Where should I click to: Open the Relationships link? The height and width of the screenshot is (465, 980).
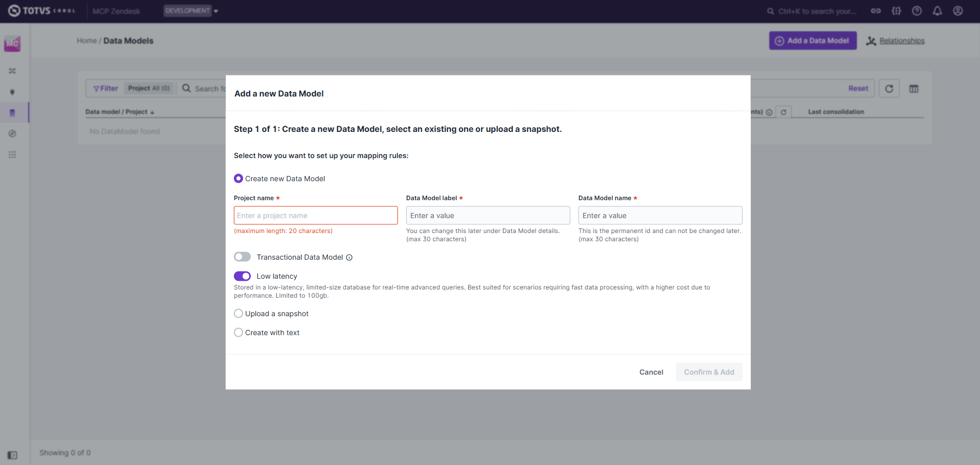point(902,41)
